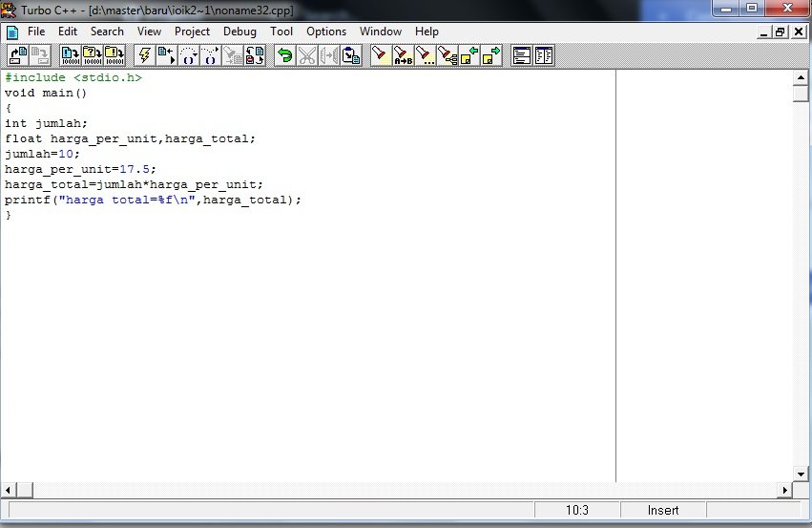This screenshot has height=528, width=812.
Task: Click the horizontal scrollbar right arrow
Action: pyautogui.click(x=785, y=490)
